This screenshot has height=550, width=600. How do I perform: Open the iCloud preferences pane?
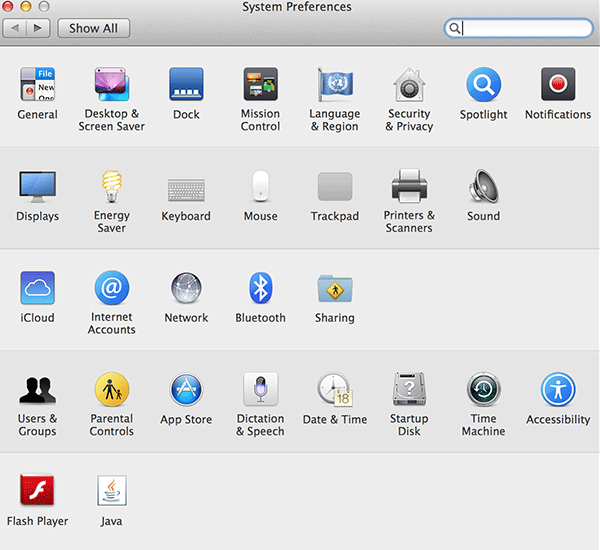click(x=37, y=290)
